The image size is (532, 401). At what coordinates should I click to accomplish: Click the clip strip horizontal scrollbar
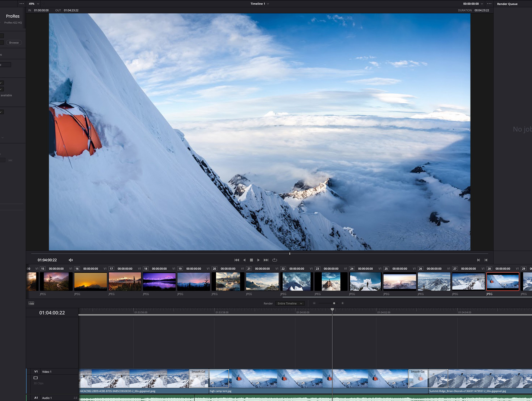407,297
